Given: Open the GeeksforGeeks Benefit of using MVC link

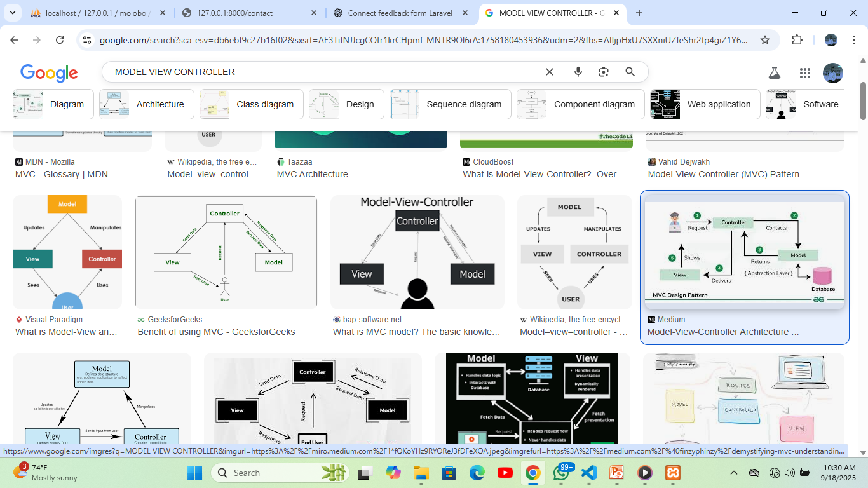Looking at the screenshot, I should (216, 332).
